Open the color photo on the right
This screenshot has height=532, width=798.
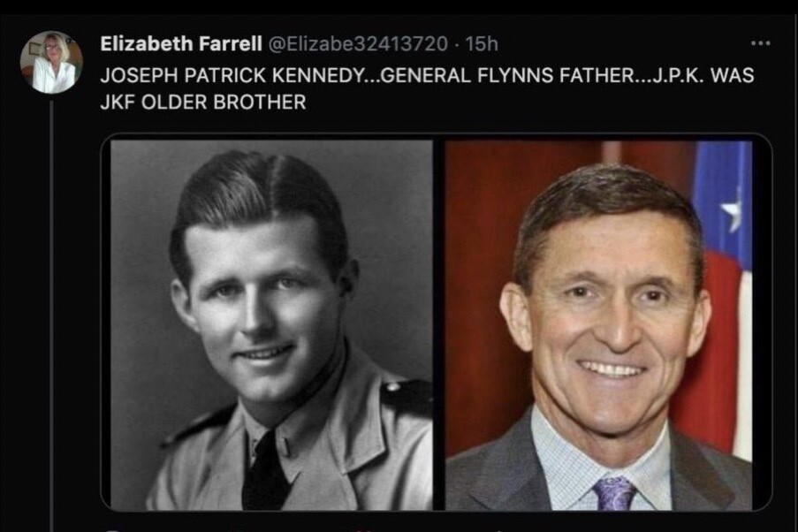pos(598,324)
